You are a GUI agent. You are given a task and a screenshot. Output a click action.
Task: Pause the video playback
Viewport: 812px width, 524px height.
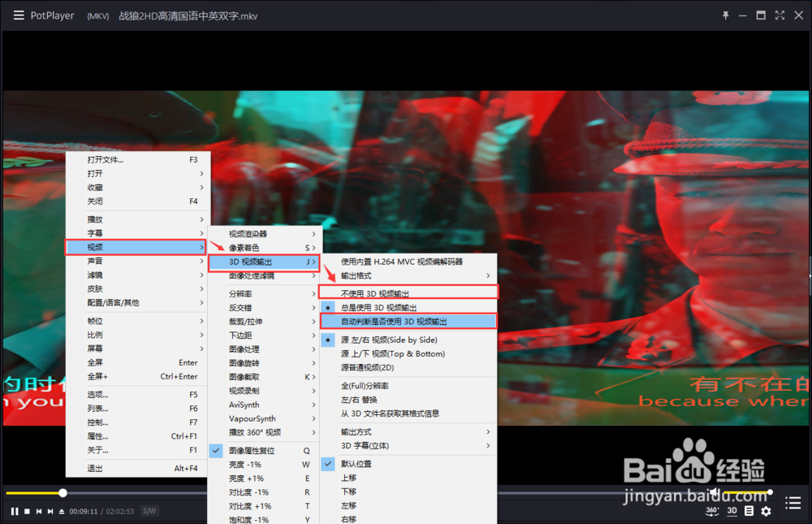[15, 511]
